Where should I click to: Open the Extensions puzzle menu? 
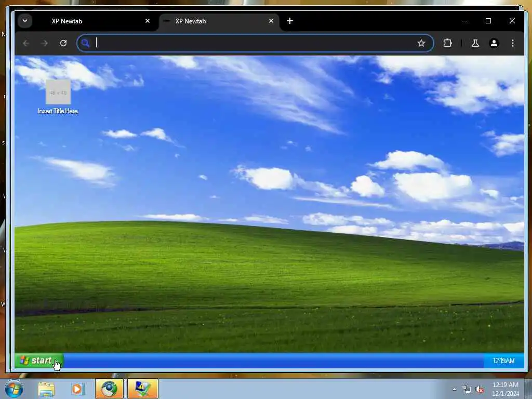pyautogui.click(x=447, y=43)
